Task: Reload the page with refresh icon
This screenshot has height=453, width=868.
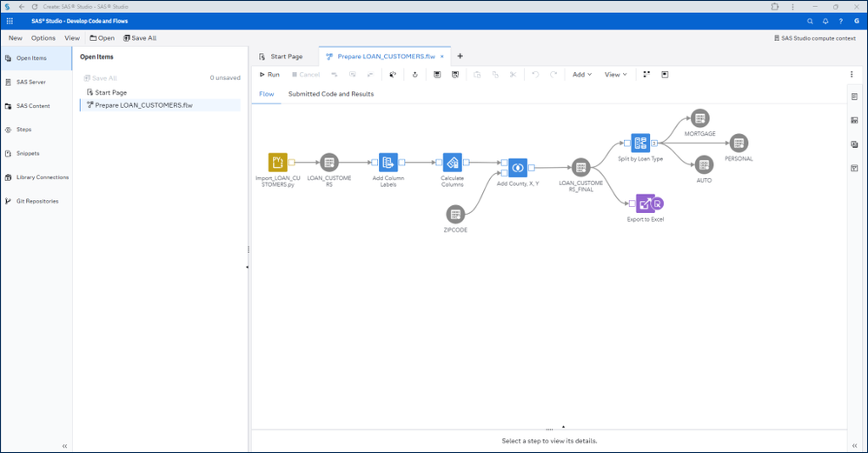Action: tap(35, 7)
